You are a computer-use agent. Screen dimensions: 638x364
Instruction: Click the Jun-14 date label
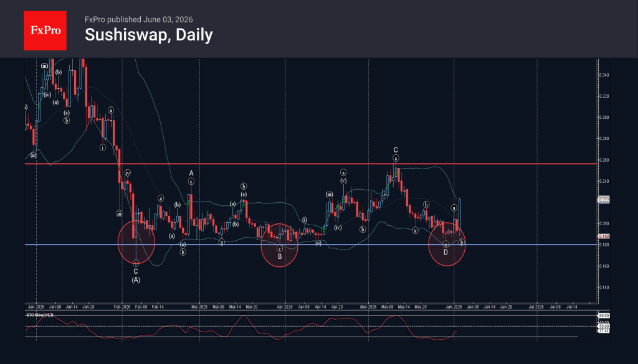click(x=490, y=307)
